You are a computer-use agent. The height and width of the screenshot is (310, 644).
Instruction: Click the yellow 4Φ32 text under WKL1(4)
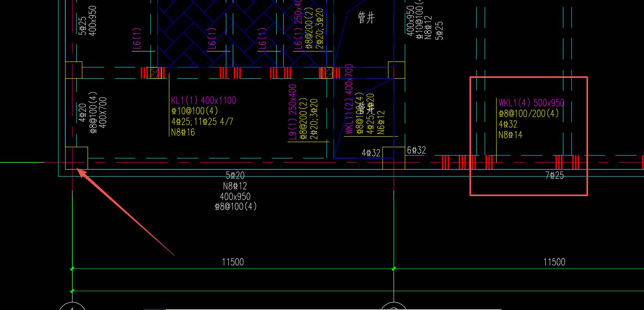[508, 124]
